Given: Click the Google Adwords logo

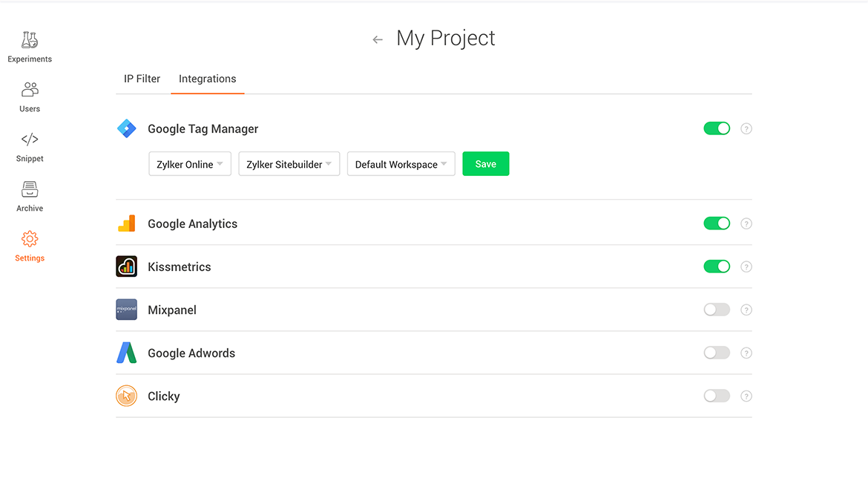Looking at the screenshot, I should coord(127,353).
